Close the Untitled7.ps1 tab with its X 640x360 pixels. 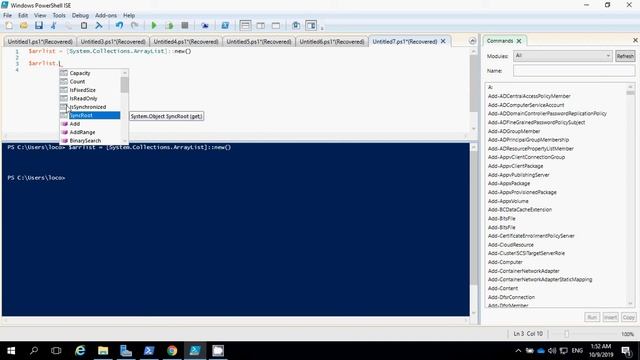tap(443, 42)
